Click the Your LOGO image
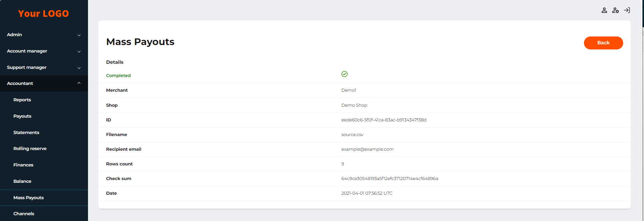 point(44,14)
